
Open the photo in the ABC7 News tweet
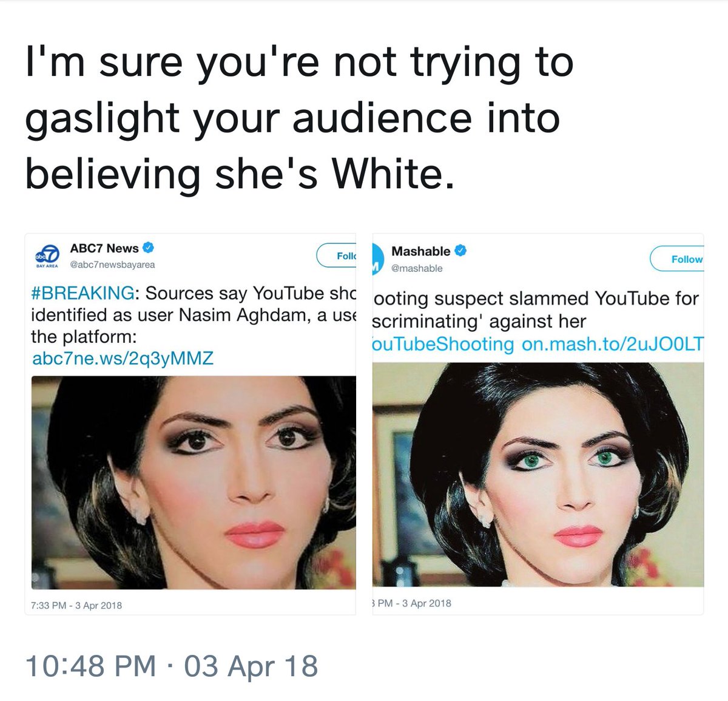pos(194,483)
